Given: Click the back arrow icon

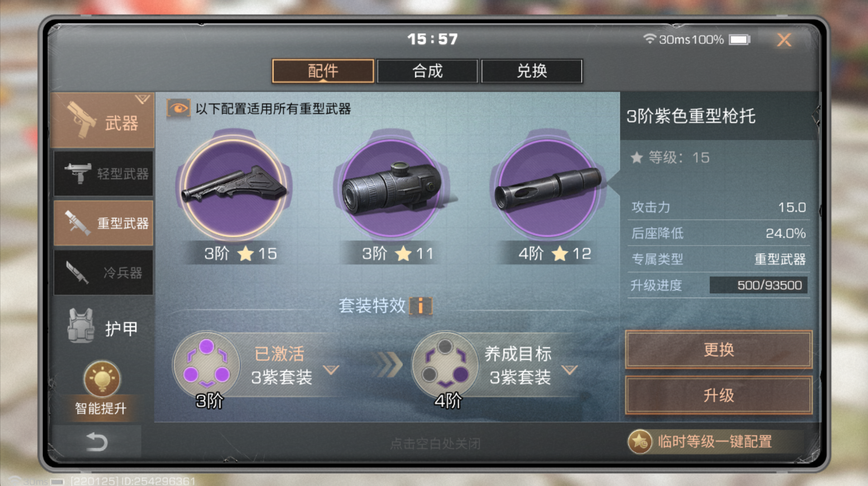Looking at the screenshot, I should (x=96, y=442).
